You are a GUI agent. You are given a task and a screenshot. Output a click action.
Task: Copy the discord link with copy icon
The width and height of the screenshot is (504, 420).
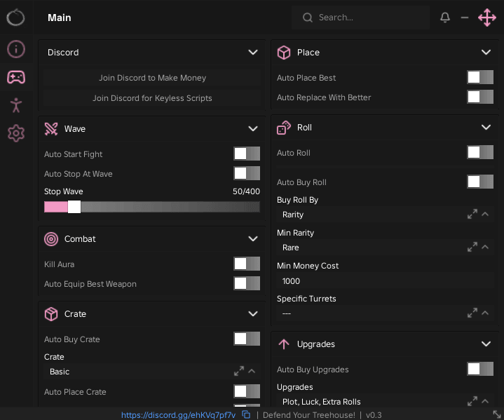pyautogui.click(x=246, y=414)
